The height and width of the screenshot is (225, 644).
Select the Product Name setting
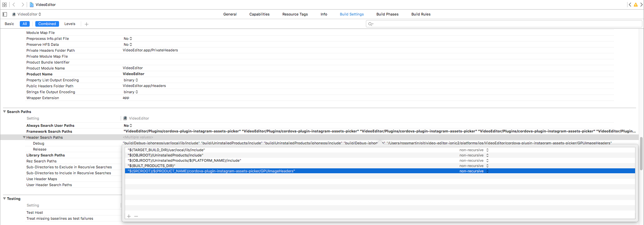coord(39,74)
